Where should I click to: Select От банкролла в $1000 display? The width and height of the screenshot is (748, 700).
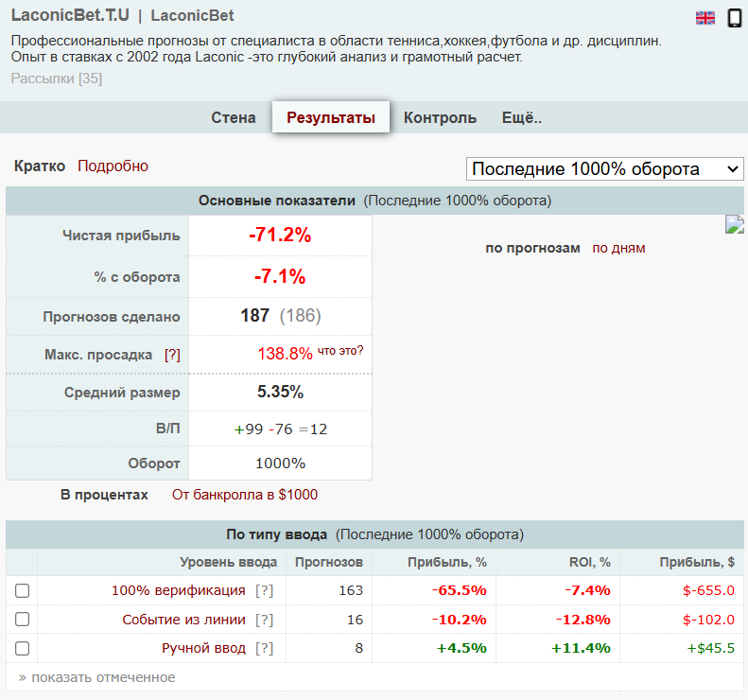click(245, 495)
